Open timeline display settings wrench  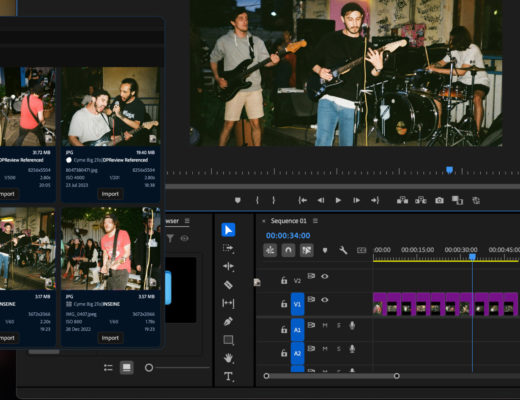[343, 250]
